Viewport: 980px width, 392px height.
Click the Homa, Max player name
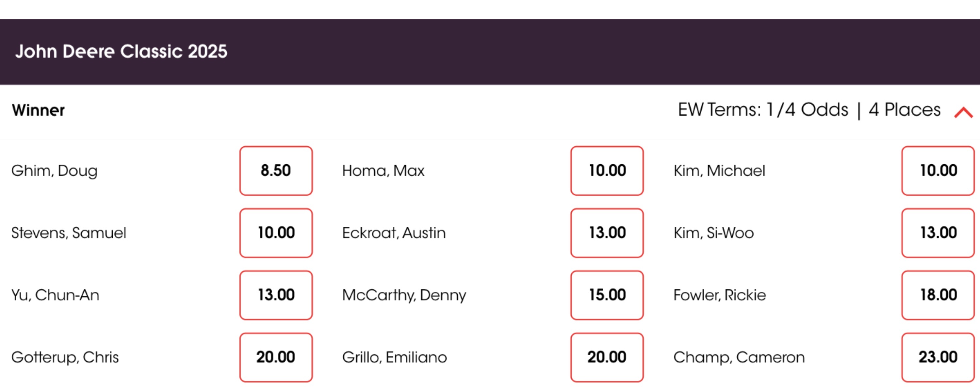pyautogui.click(x=383, y=171)
